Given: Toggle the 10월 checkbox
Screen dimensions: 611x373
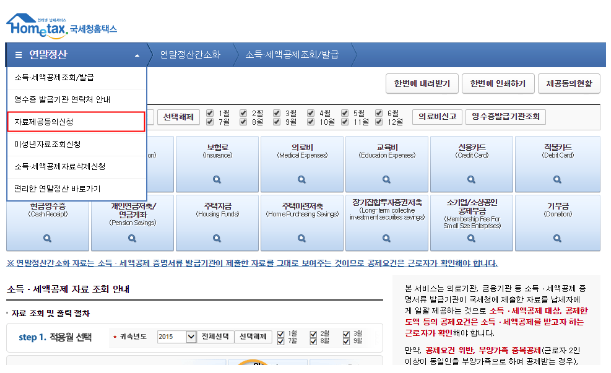Looking at the screenshot, I should [x=311, y=122].
